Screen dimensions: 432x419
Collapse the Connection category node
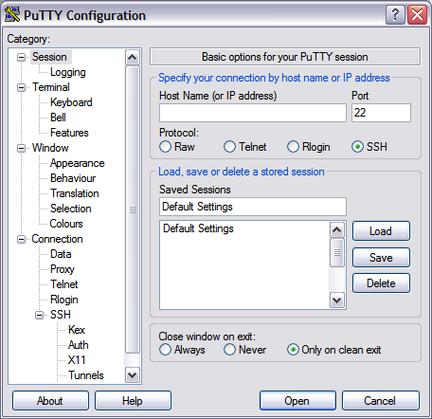21,239
